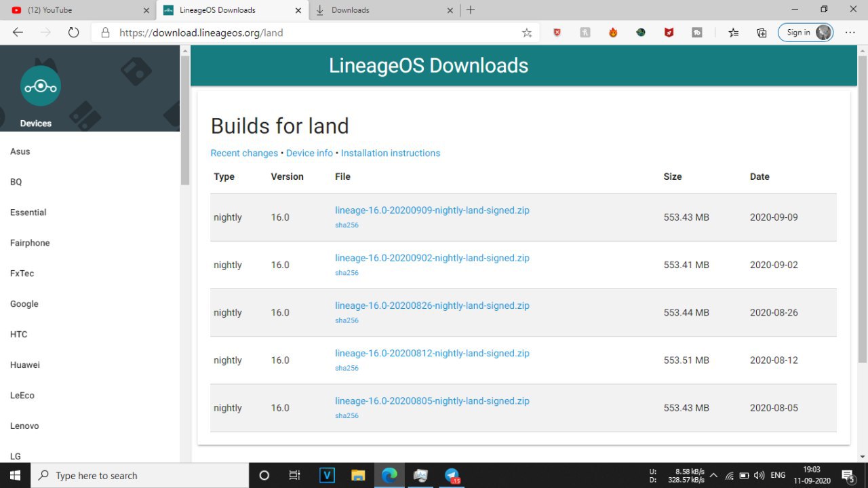This screenshot has height=488, width=868.
Task: Check battery status tray icon
Action: coord(744,475)
